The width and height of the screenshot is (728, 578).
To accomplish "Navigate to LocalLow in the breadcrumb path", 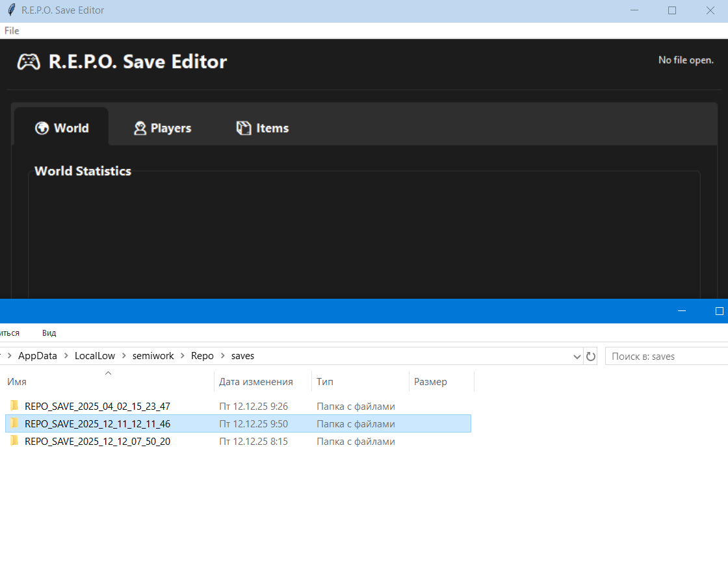I will click(94, 356).
